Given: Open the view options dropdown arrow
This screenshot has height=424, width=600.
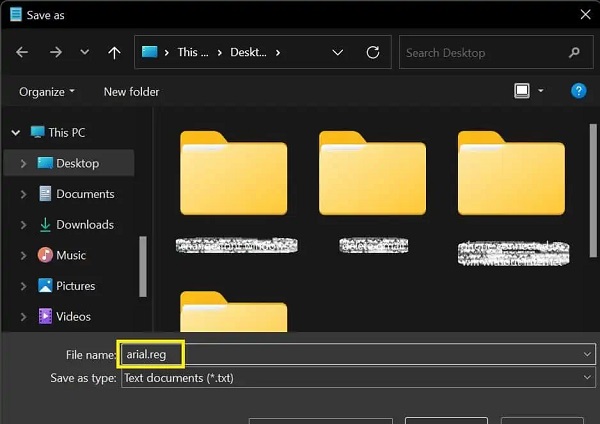Looking at the screenshot, I should pyautogui.click(x=541, y=91).
